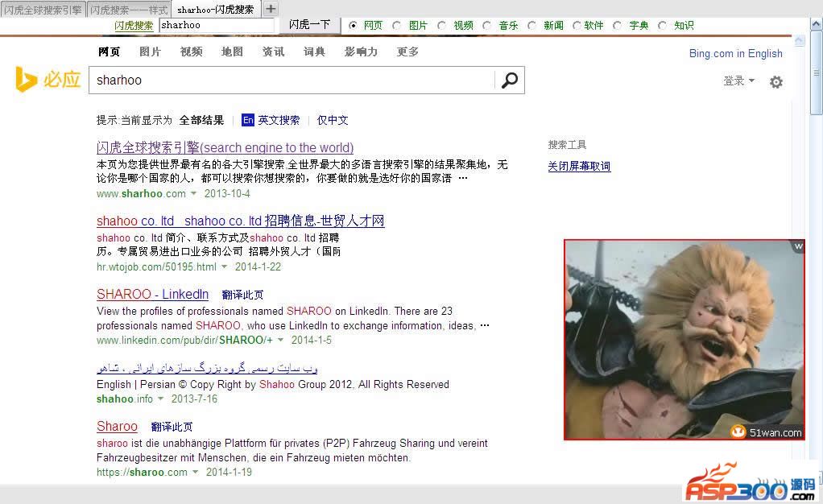Open the settings gear icon
Screen dimensions: 823x504
pyautogui.click(x=775, y=82)
